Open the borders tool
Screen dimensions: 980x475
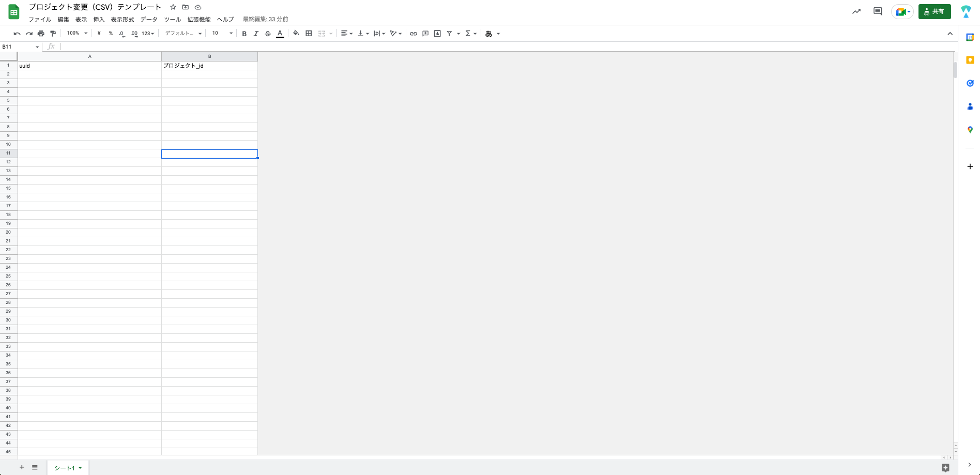click(309, 34)
